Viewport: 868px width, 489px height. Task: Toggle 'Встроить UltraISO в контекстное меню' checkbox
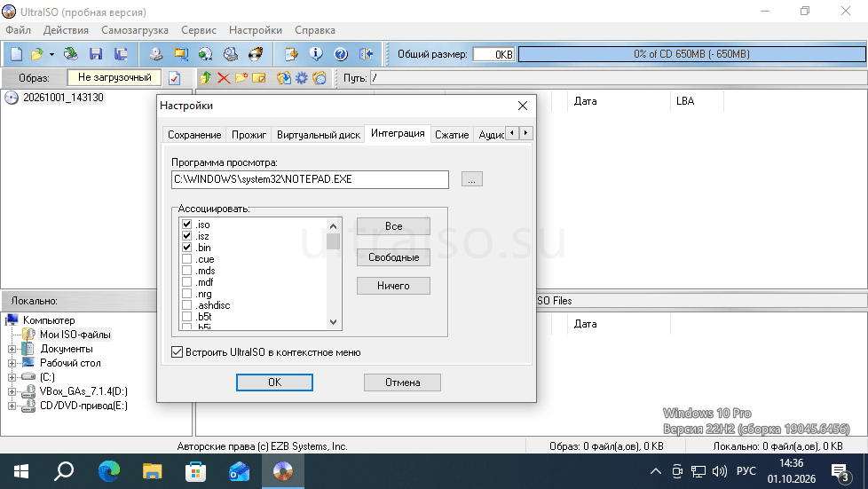[x=178, y=352]
